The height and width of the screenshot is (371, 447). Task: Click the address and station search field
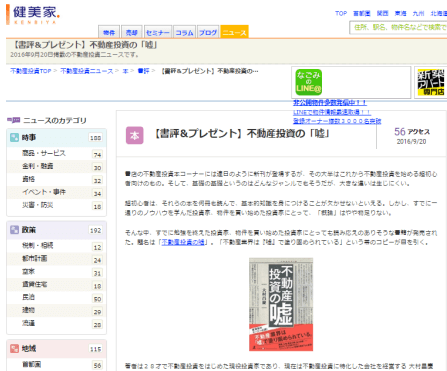click(398, 27)
